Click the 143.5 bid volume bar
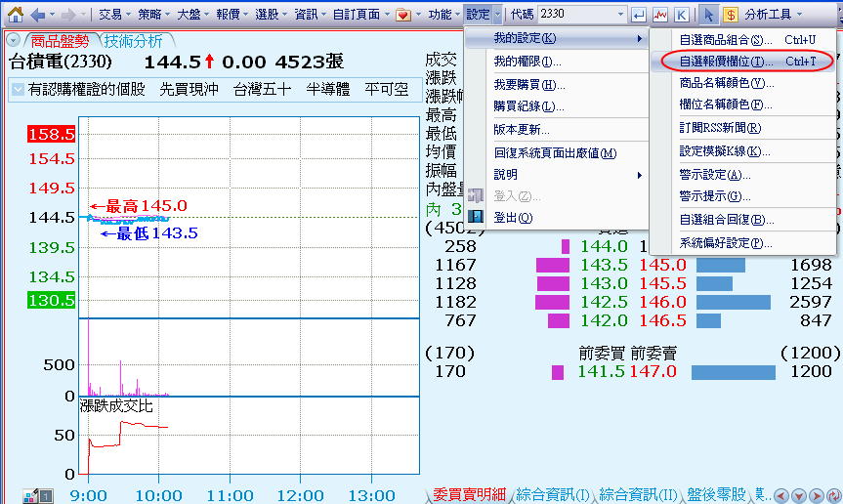This screenshot has width=843, height=504. pyautogui.click(x=553, y=265)
